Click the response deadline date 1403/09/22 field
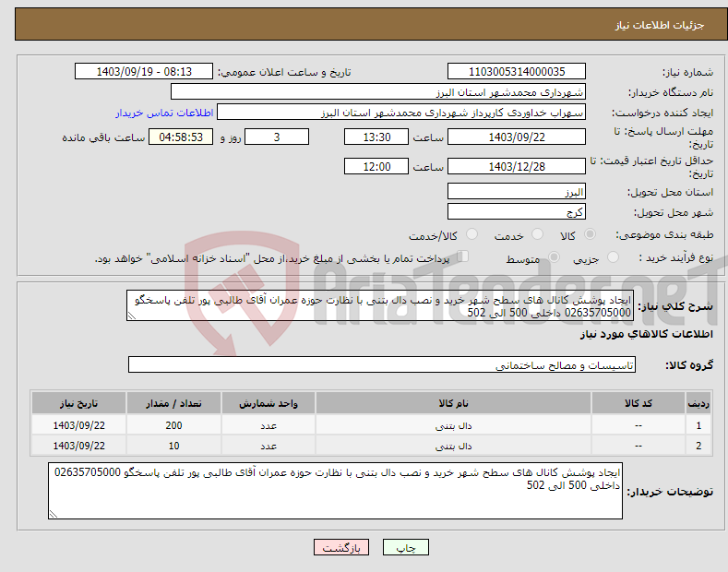This screenshot has height=572, width=728. pos(517,137)
